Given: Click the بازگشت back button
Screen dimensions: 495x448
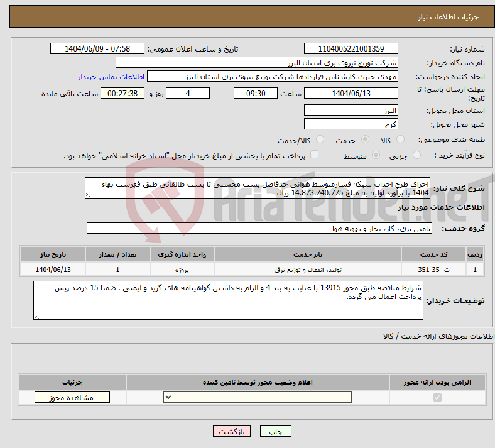Looking at the screenshot, I should tap(232, 431).
